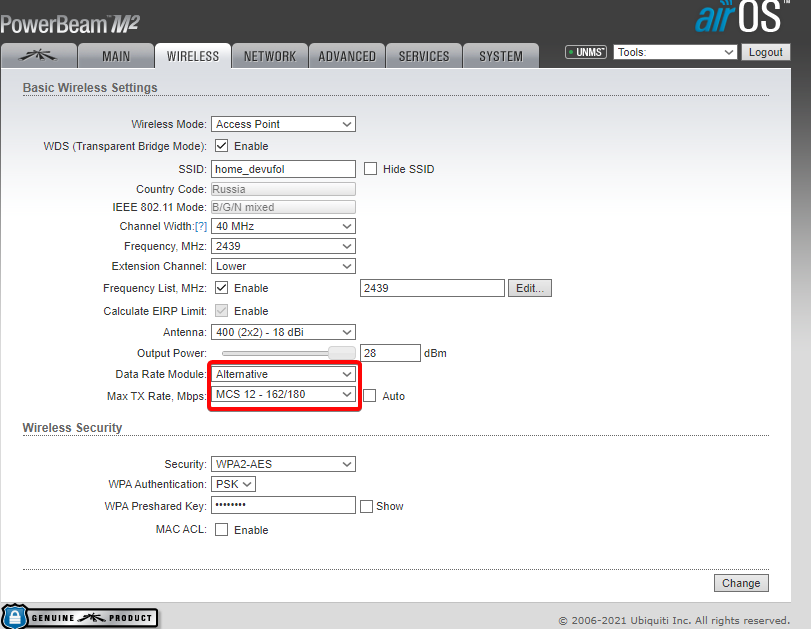Enable Auto Max TX Rate checkbox

pos(370,396)
